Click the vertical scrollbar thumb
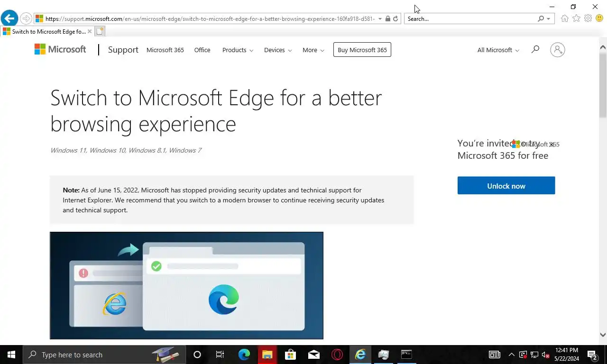 603,85
